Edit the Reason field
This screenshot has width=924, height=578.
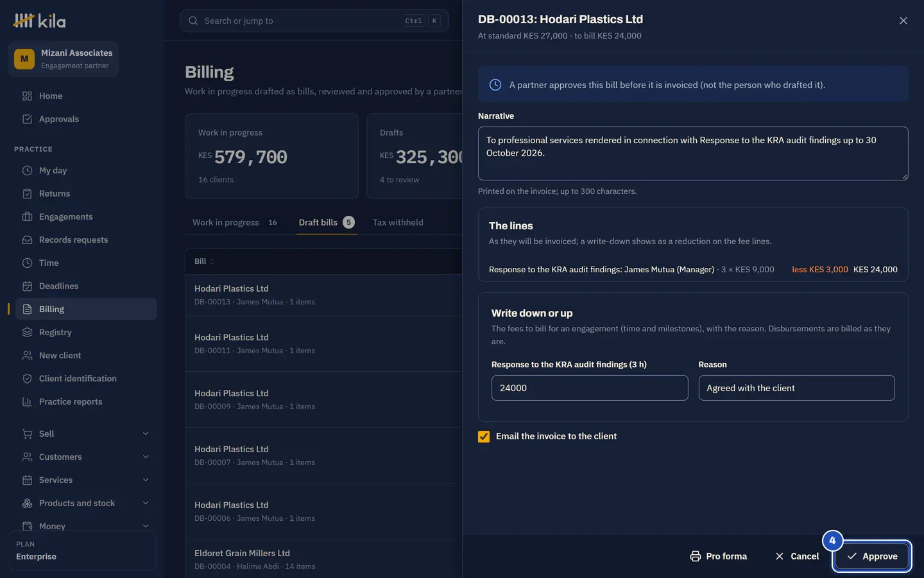point(796,388)
